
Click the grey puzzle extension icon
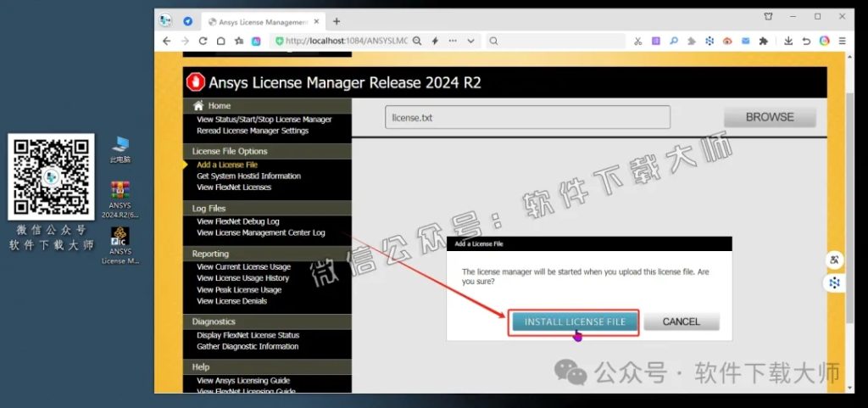[692, 41]
